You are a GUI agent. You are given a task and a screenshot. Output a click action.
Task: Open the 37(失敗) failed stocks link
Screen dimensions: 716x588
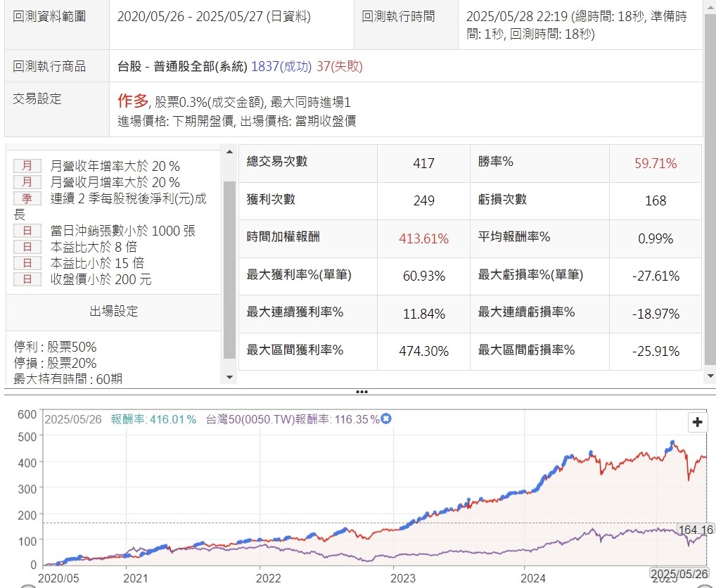point(339,67)
